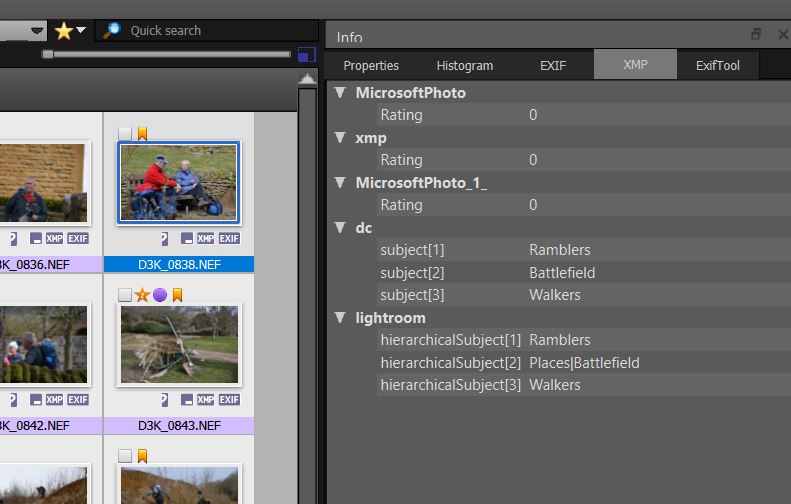The image size is (791, 504).
Task: Switch to the ExifTool tab
Action: click(717, 66)
